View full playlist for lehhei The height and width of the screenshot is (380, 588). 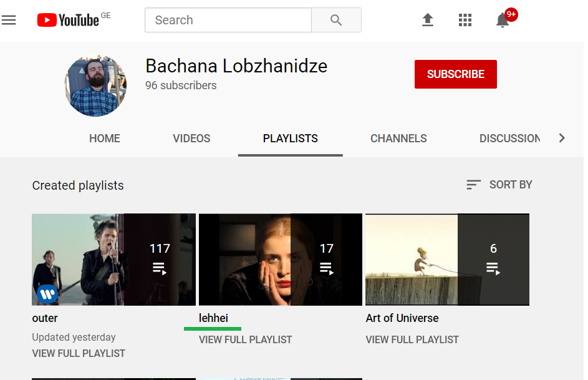[245, 339]
